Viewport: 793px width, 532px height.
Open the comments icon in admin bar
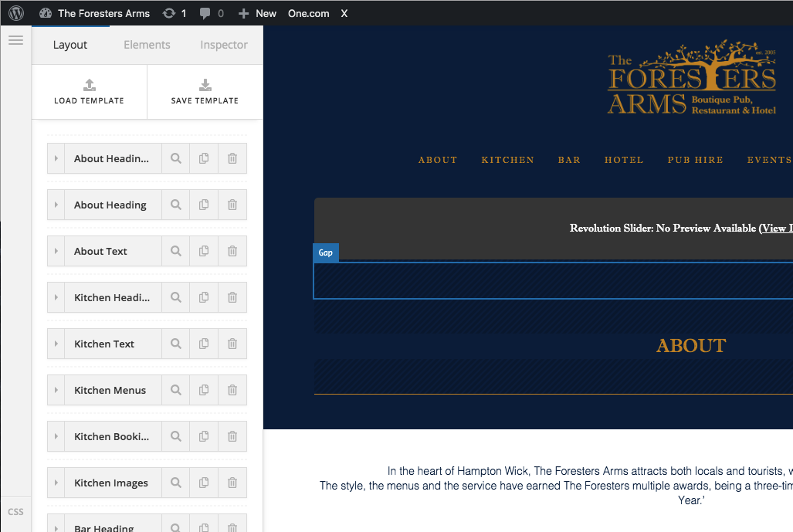pyautogui.click(x=212, y=13)
